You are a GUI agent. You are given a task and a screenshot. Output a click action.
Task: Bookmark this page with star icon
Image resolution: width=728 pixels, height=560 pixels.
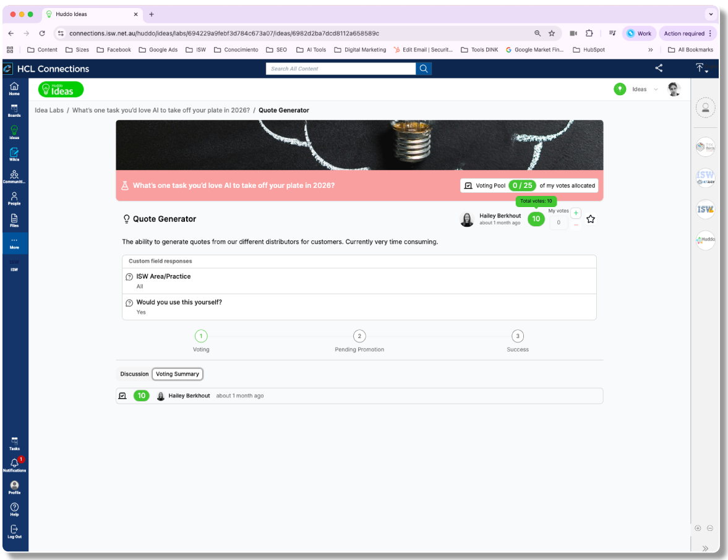[x=552, y=33]
